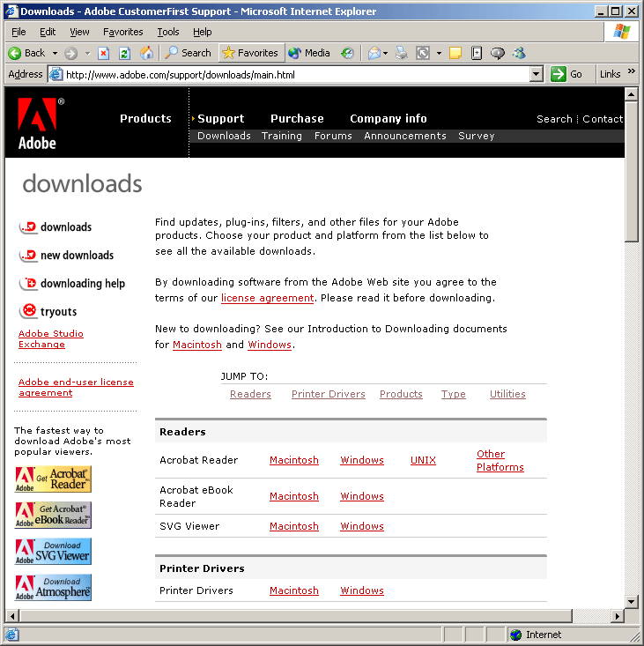644x646 pixels.
Task: Click the Messenger speech-bubble icon
Action: 498,53
